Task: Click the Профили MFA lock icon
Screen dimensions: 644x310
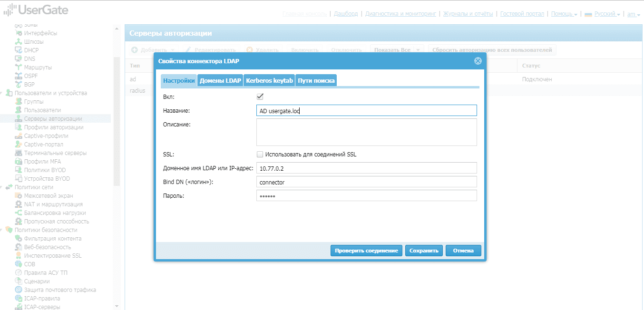Action: coord(19,161)
